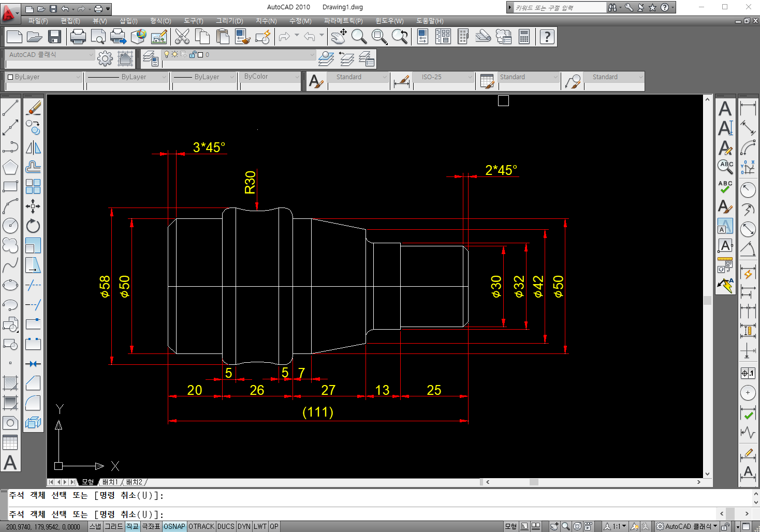This screenshot has height=532, width=760.
Task: Open the 치수(N) menu
Action: (x=266, y=21)
